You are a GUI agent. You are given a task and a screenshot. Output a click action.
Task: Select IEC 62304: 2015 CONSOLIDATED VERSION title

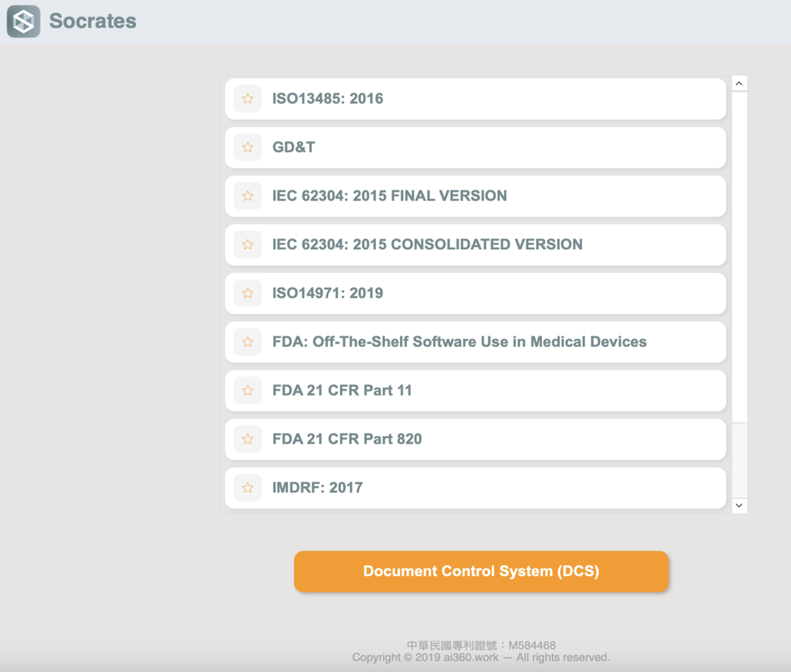(x=427, y=245)
